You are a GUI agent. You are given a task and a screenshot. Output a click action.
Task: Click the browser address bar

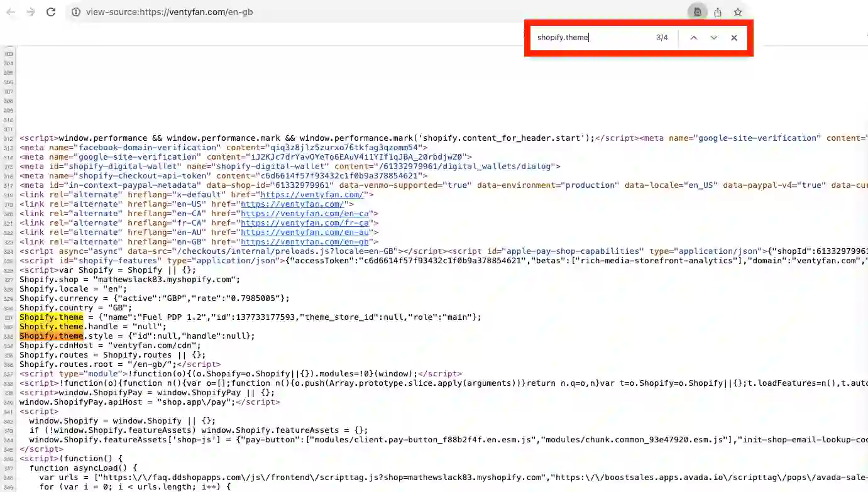pyautogui.click(x=251, y=11)
